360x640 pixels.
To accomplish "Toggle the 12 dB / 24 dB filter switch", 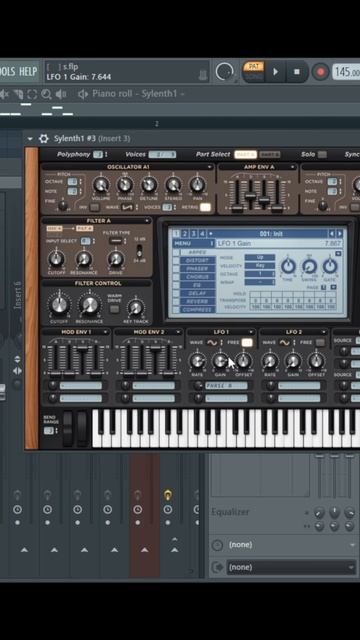I will click(x=140, y=250).
